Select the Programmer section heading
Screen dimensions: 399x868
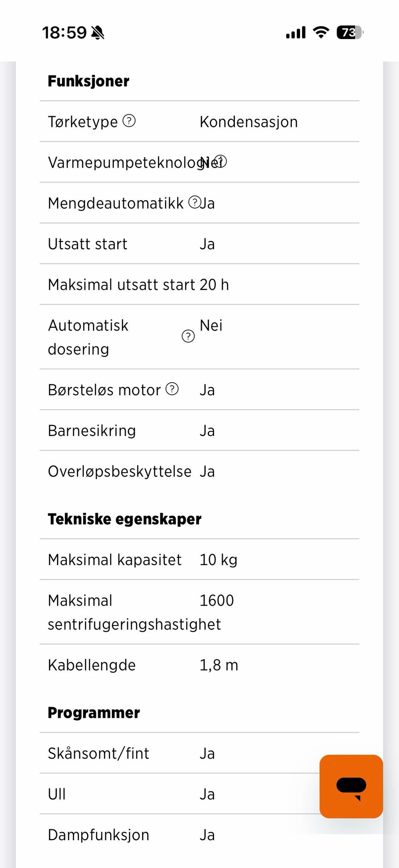click(94, 713)
